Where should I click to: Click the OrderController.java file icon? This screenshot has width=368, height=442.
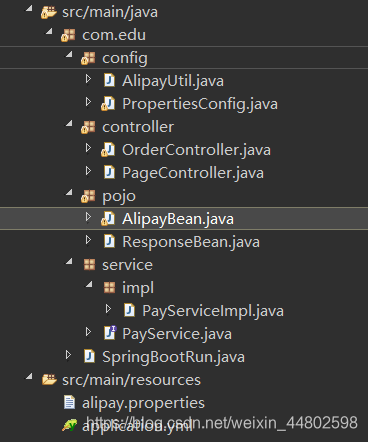[x=108, y=150]
